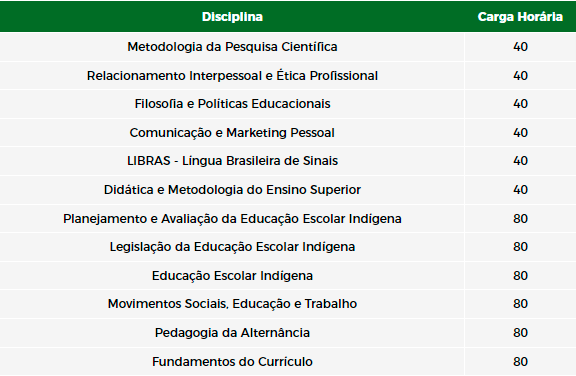Viewport: 576px width, 376px height.
Task: Select Legislação da Educação Escolar Indígena
Action: coord(232,247)
